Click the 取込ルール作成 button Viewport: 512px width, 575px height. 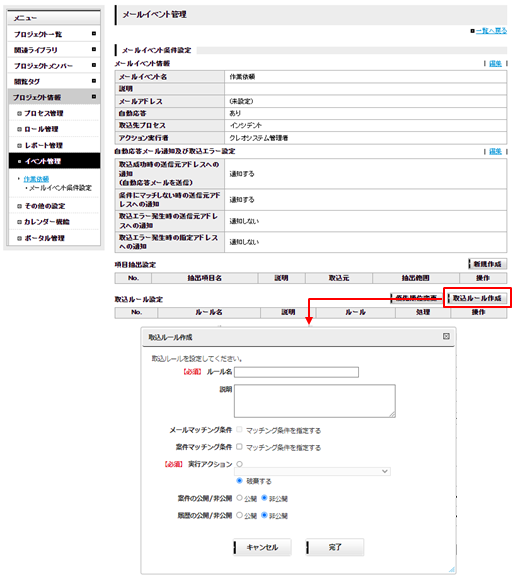point(477,298)
